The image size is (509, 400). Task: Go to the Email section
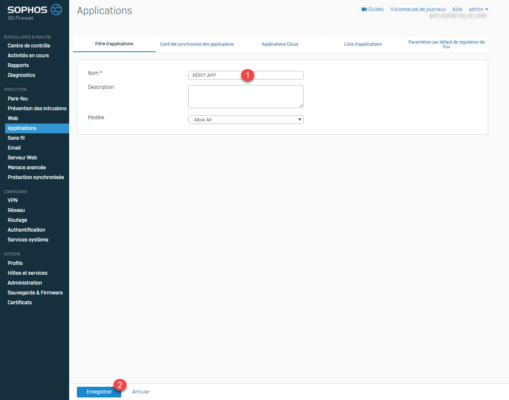coord(14,148)
